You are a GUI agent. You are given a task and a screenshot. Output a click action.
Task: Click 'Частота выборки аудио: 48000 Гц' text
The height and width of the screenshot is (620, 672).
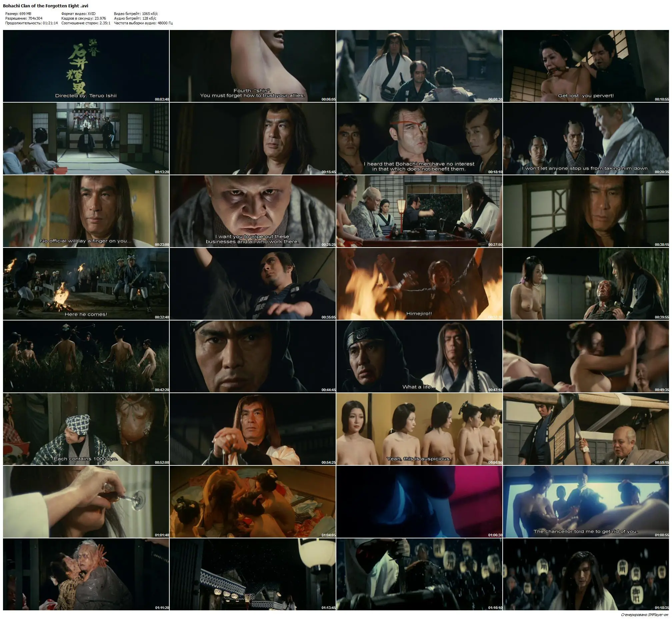point(143,23)
